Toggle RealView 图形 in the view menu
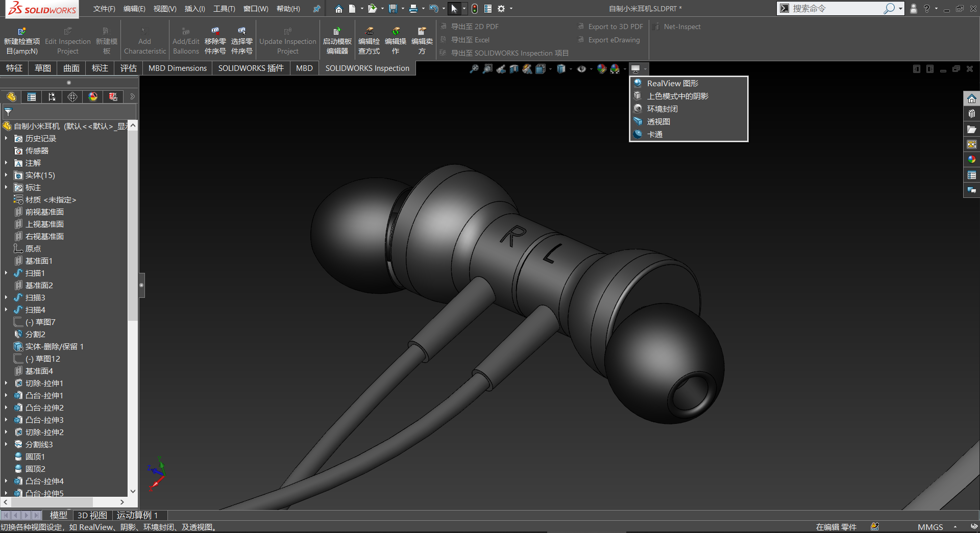Viewport: 980px width, 533px height. (x=670, y=83)
